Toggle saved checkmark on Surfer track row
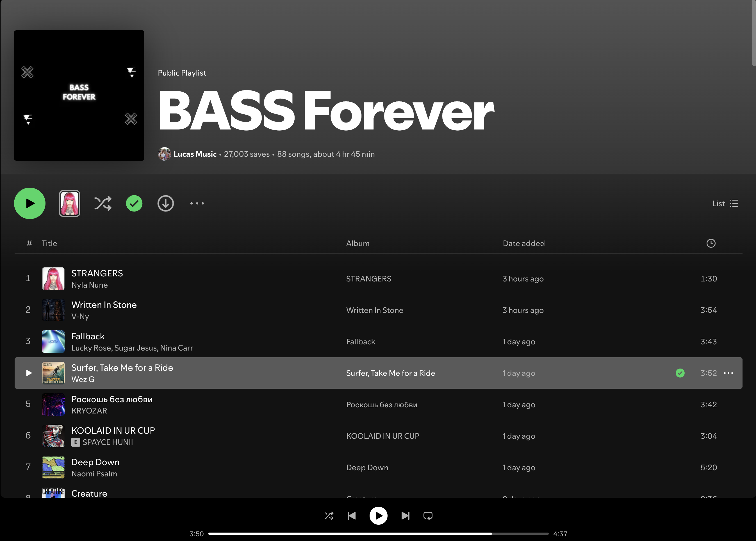 click(x=680, y=373)
